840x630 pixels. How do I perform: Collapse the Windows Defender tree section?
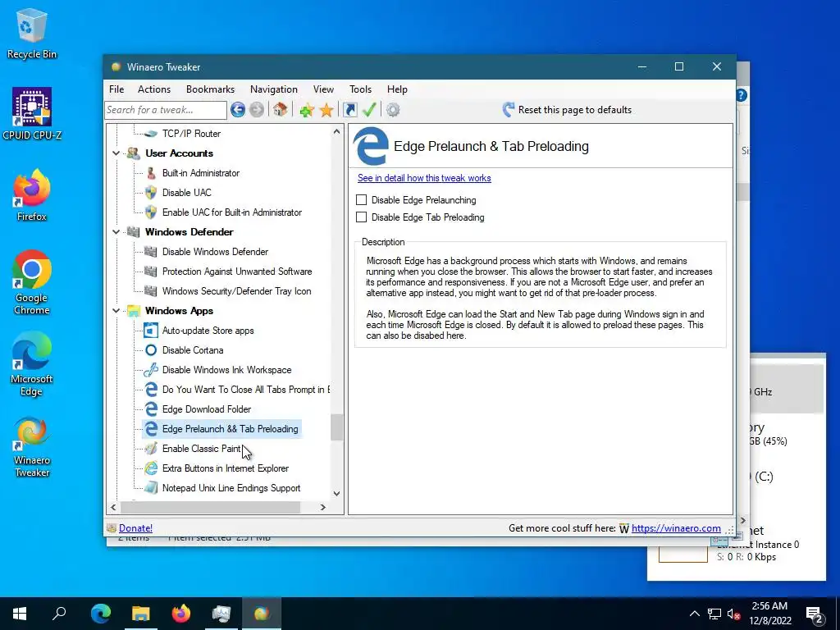pyautogui.click(x=116, y=232)
